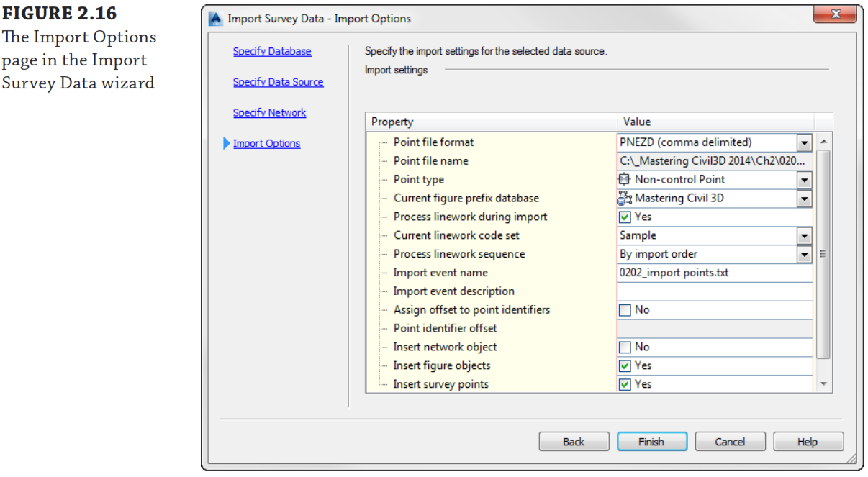Expand Process linework sequence dropdown

(x=804, y=255)
